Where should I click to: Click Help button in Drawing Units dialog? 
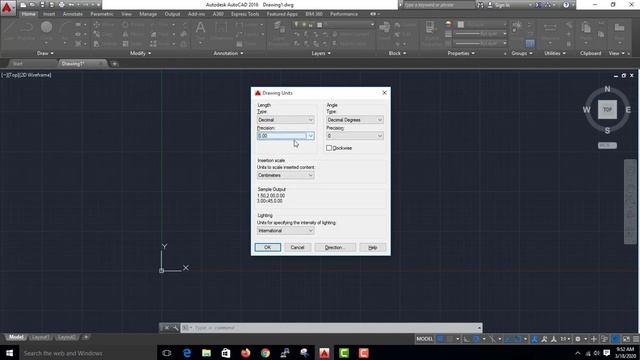[372, 247]
